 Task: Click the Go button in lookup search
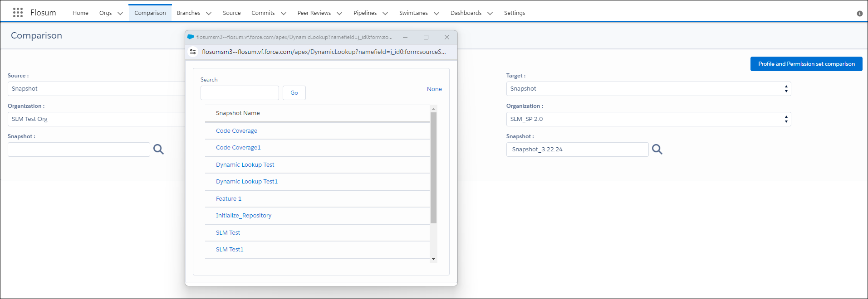[x=294, y=93]
